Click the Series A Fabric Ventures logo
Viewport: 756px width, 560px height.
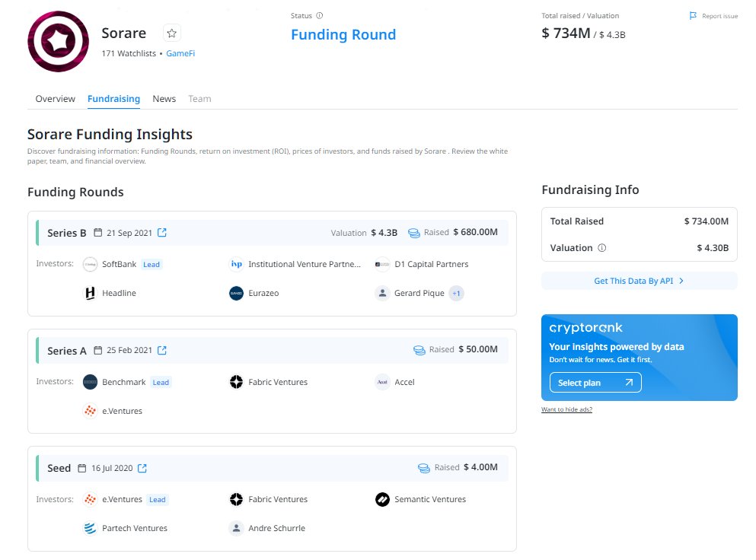click(x=236, y=382)
